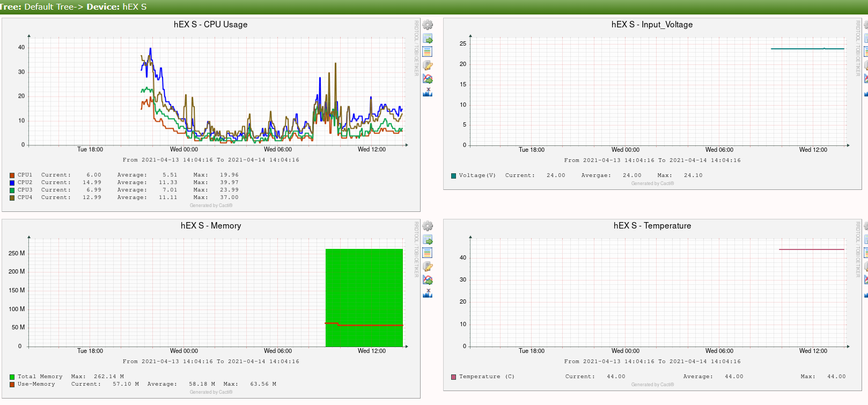Open graph settings gear for CPU Usage
The width and height of the screenshot is (868, 405).
pyautogui.click(x=428, y=25)
